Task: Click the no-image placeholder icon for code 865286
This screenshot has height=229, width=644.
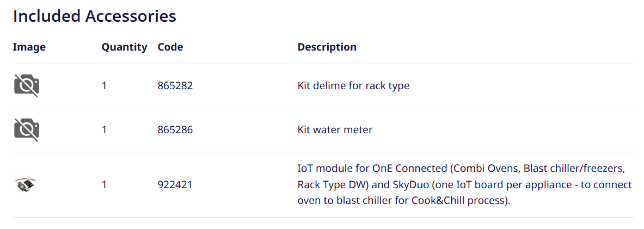Action: pos(27,130)
